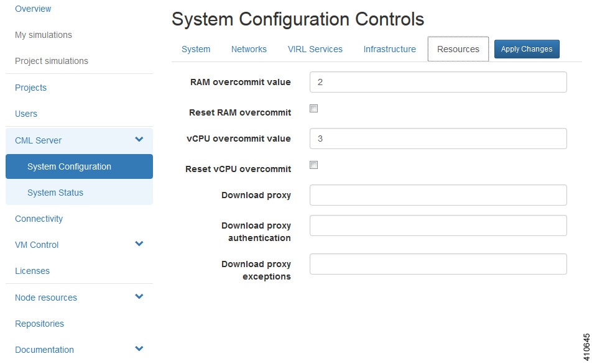Enable the Reset RAM overcommit checkbox
Image resolution: width=592 pixels, height=364 pixels.
point(314,109)
